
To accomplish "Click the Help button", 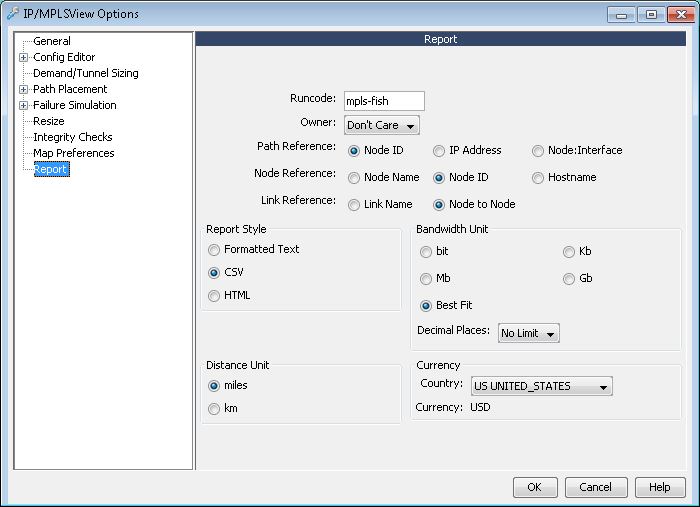I will [x=660, y=487].
